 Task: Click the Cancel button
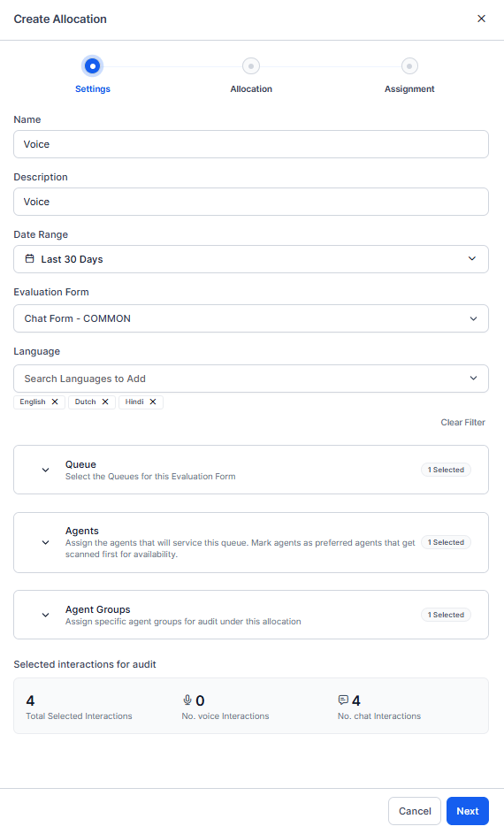pos(415,811)
